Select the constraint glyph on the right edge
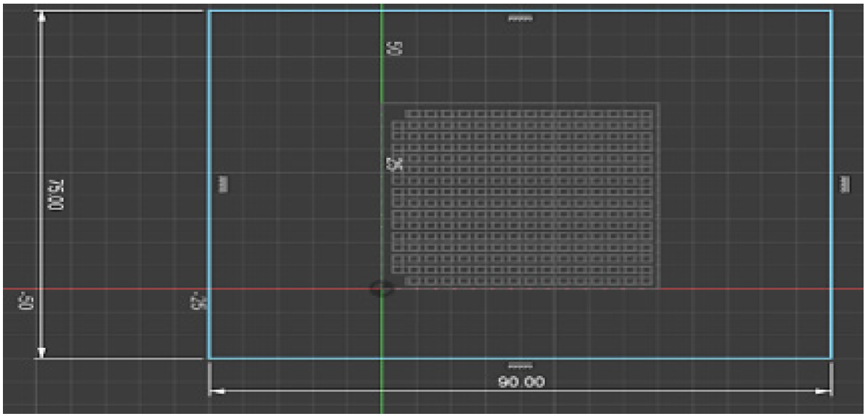 coord(845,185)
